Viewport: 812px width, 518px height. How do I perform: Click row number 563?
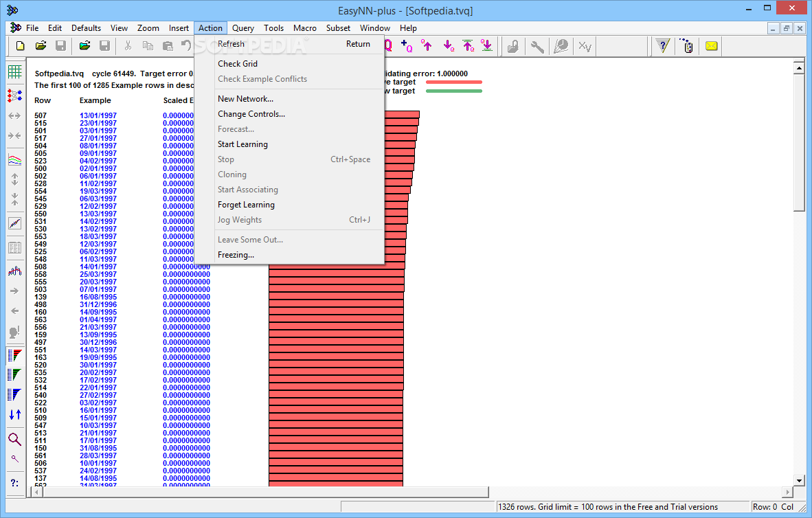point(41,319)
